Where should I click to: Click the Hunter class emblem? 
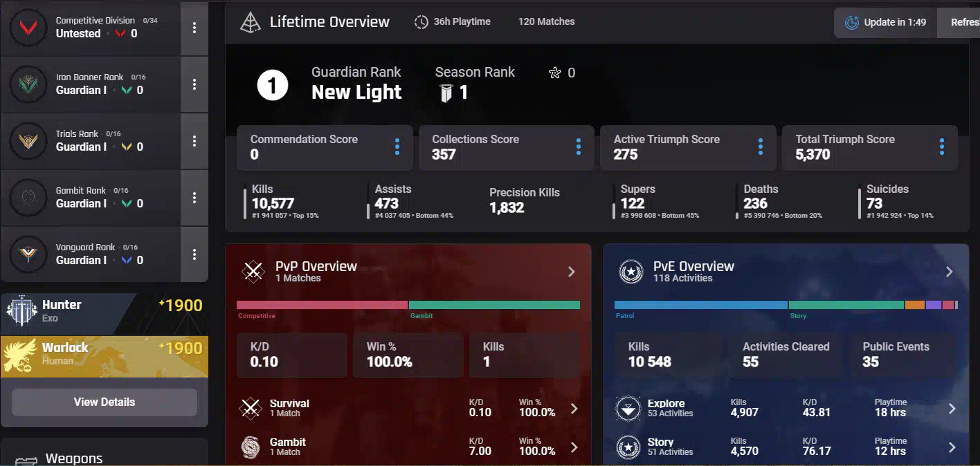click(21, 312)
